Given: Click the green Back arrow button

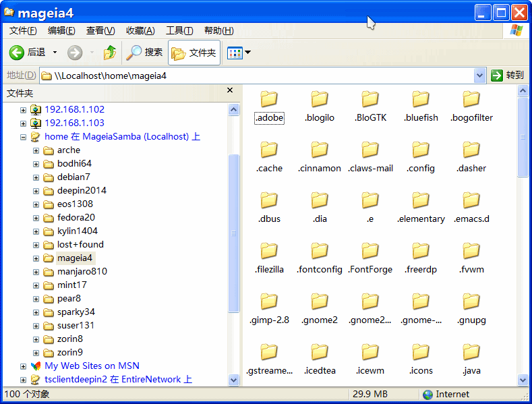Looking at the screenshot, I should pyautogui.click(x=16, y=53).
